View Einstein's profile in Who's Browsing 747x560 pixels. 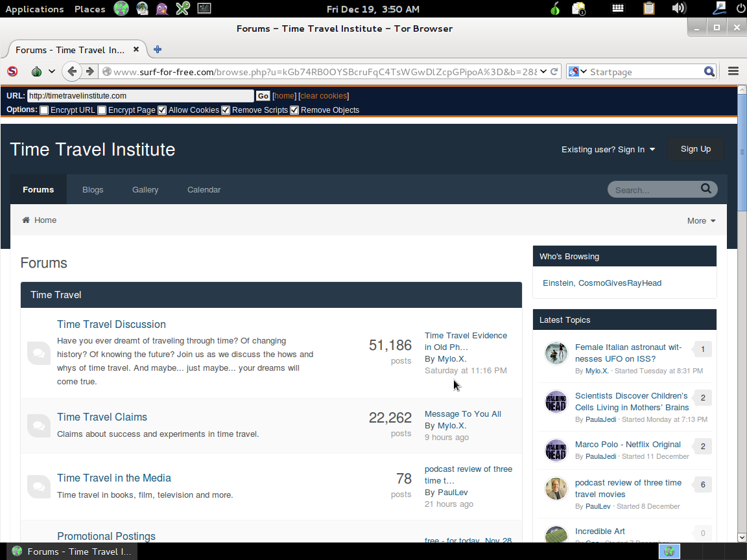point(558,283)
